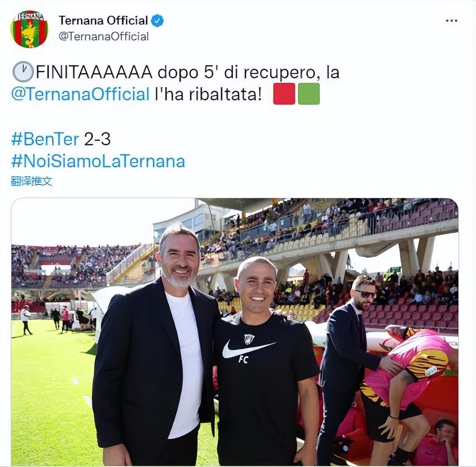Click the team crest on the black t-shirt
This screenshot has width=476, height=467.
point(249,339)
